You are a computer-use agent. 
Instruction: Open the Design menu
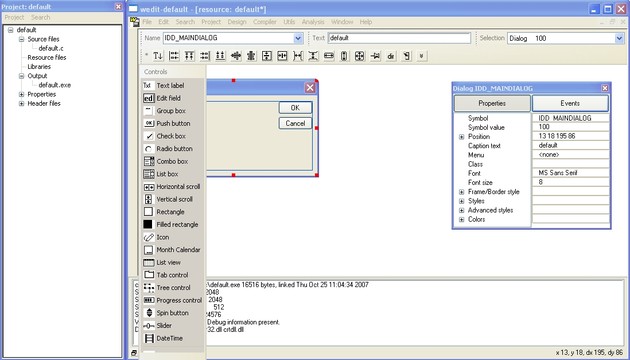pyautogui.click(x=237, y=22)
